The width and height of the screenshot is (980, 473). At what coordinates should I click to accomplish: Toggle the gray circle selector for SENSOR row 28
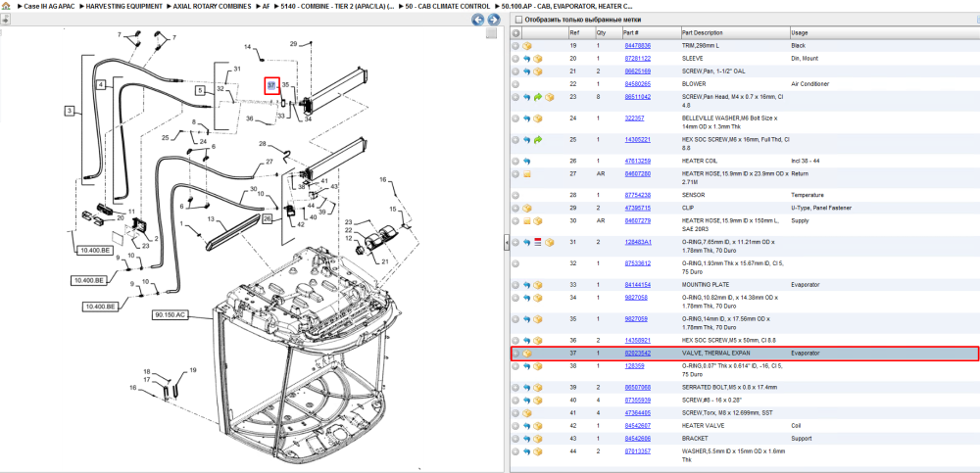point(515,195)
